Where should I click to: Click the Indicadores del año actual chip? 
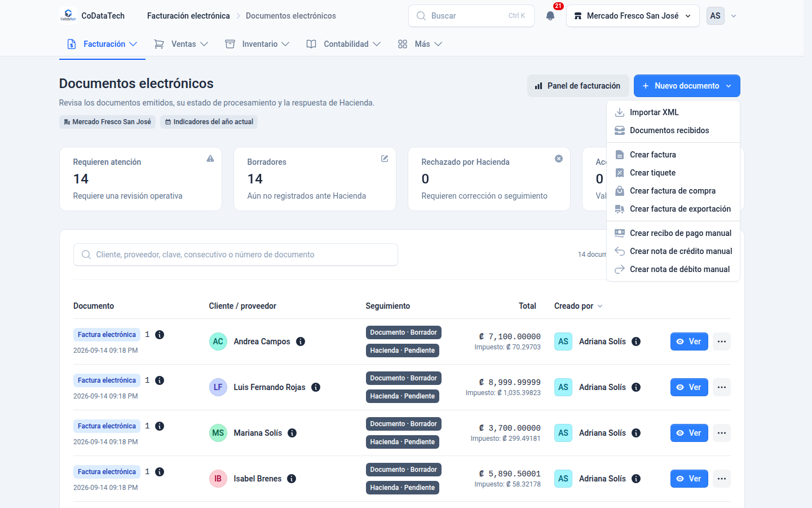coord(209,122)
